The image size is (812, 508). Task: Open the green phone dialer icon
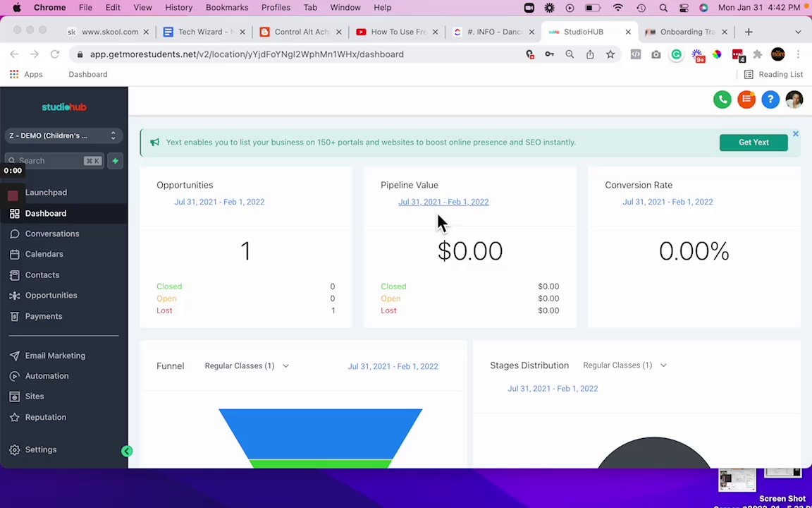click(722, 99)
